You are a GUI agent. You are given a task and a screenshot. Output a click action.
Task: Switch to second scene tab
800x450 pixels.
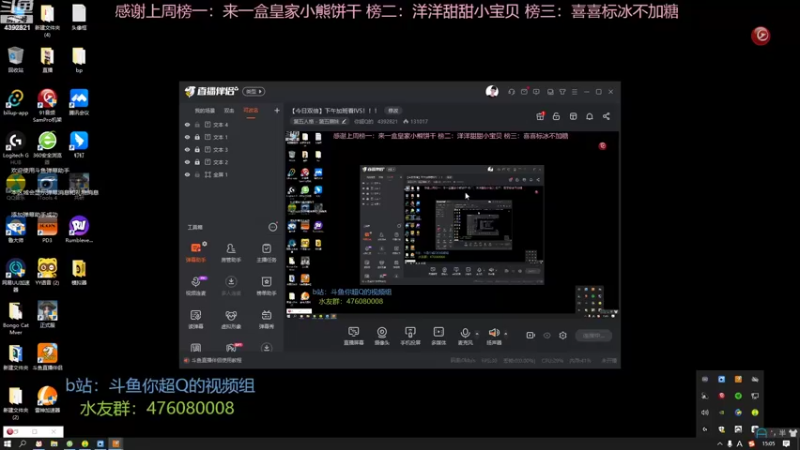229,110
